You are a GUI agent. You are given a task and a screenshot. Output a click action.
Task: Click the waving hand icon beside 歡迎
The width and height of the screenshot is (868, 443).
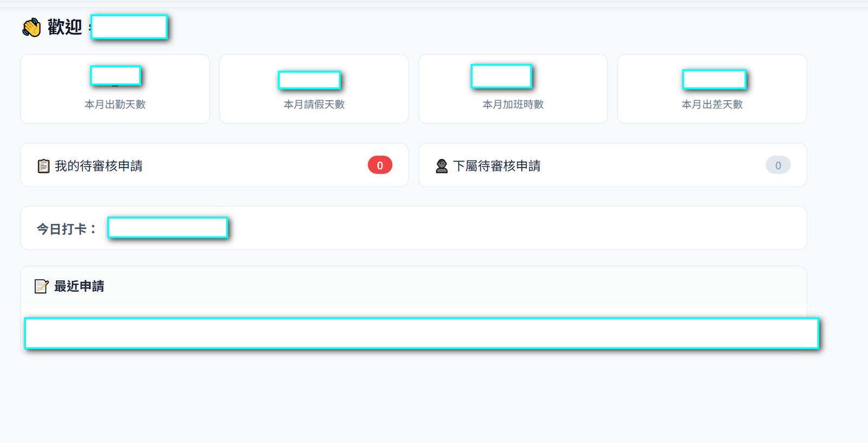(x=31, y=27)
